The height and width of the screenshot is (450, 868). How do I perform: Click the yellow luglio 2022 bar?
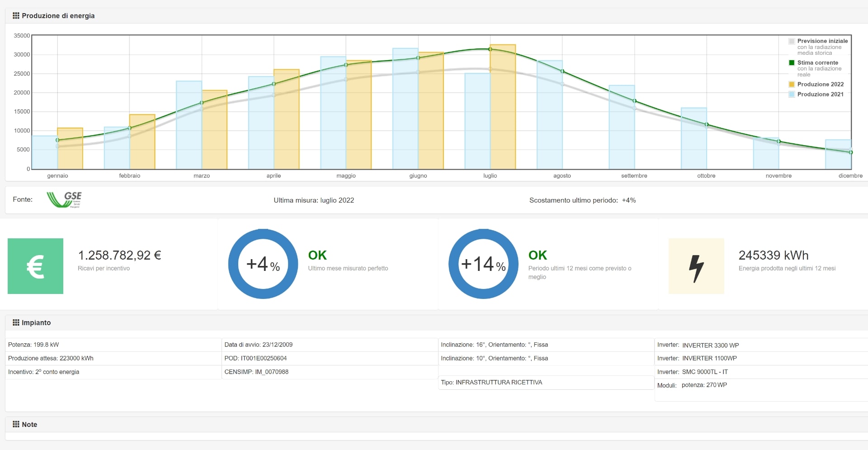pyautogui.click(x=503, y=107)
